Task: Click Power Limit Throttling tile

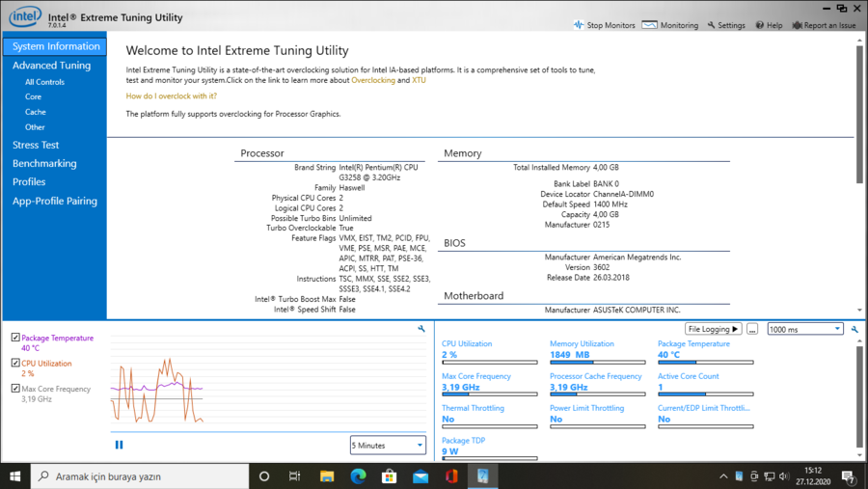Action: (597, 417)
